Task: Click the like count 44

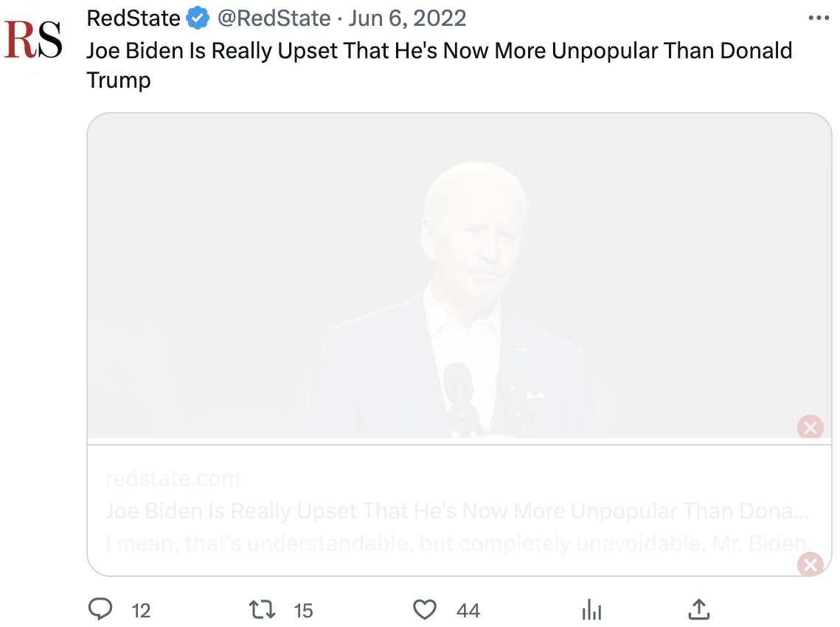Action: pyautogui.click(x=468, y=611)
